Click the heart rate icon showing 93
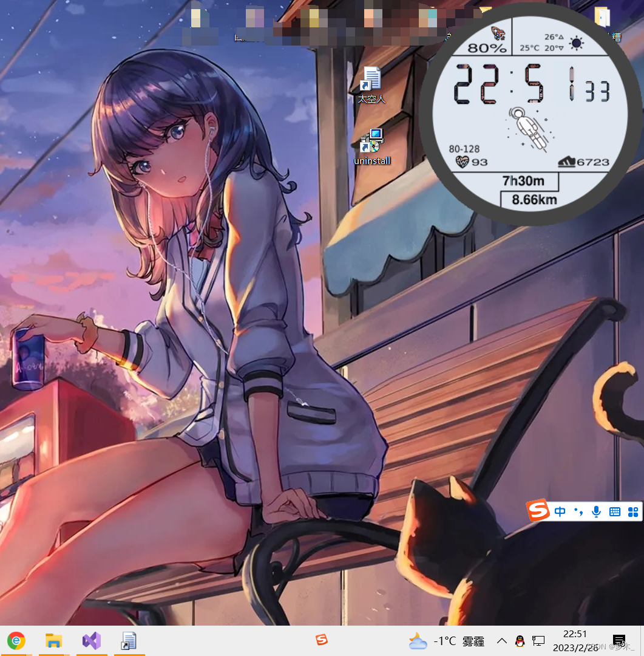 pos(462,162)
